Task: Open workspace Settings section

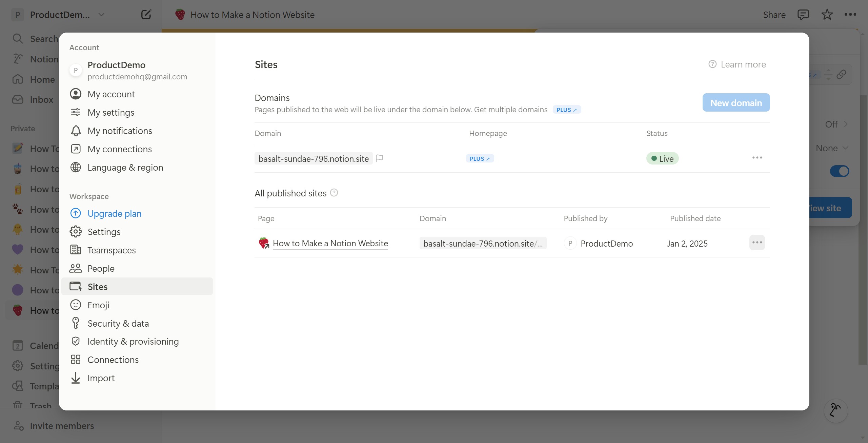Action: click(137, 232)
